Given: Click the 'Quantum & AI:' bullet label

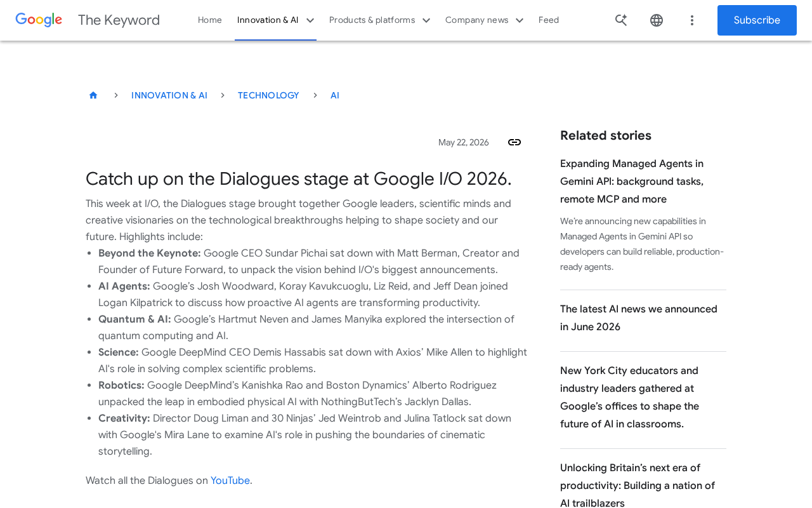Looking at the screenshot, I should click(134, 319).
